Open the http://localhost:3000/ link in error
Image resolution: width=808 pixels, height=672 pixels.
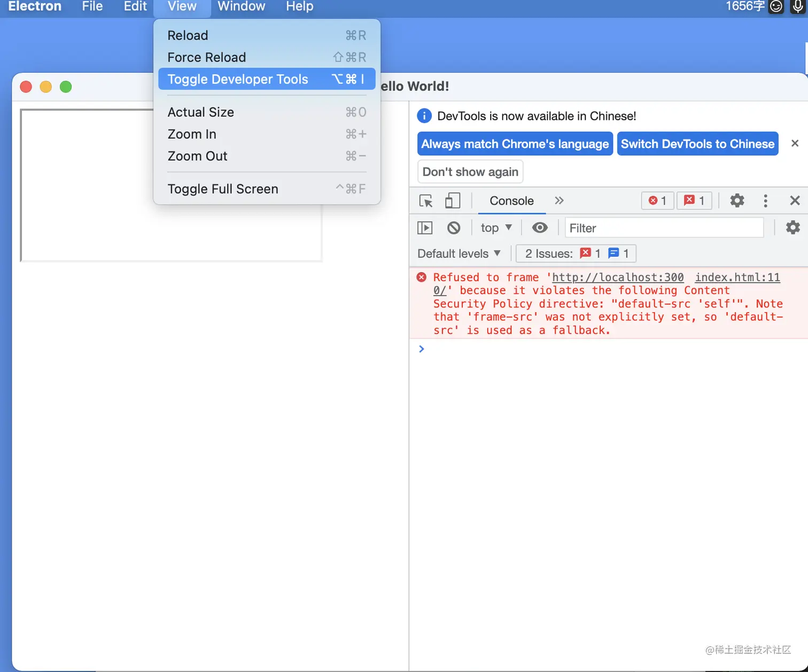618,277
